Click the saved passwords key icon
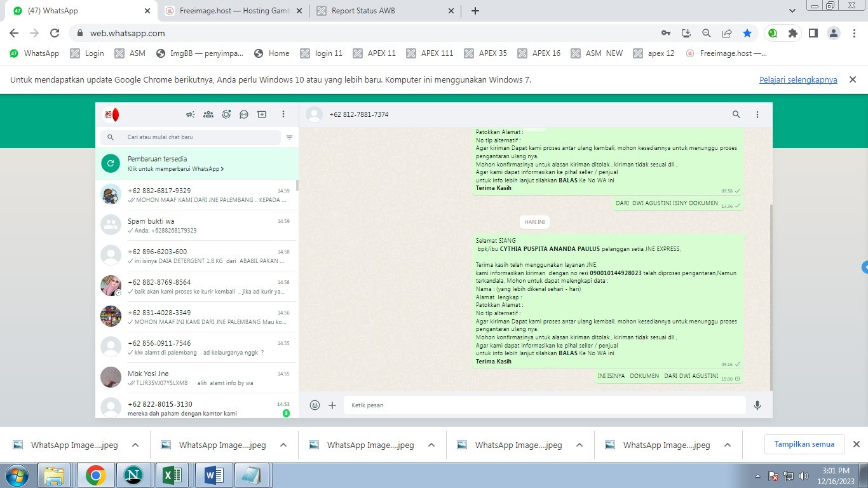Screen dimensions: 868x488 pos(665,33)
